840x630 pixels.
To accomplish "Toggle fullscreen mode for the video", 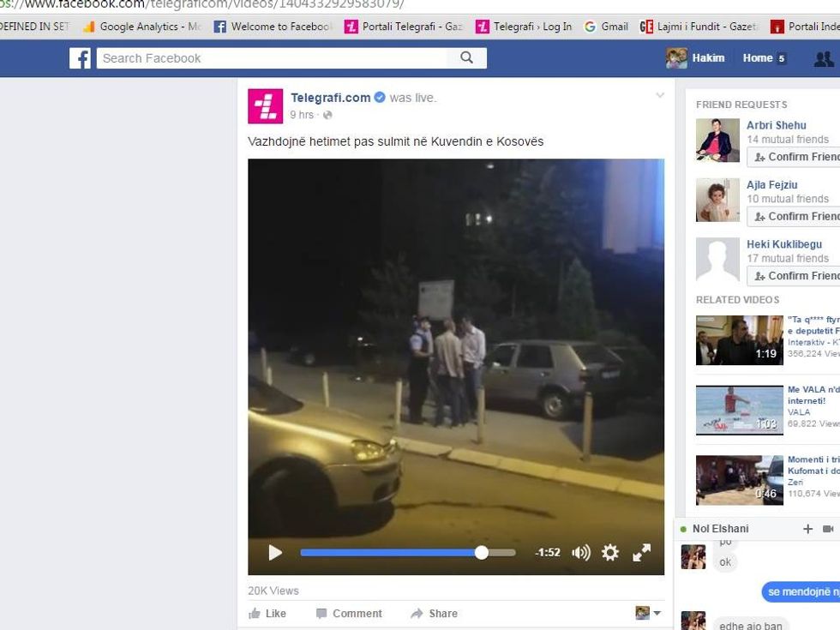I will tap(641, 553).
